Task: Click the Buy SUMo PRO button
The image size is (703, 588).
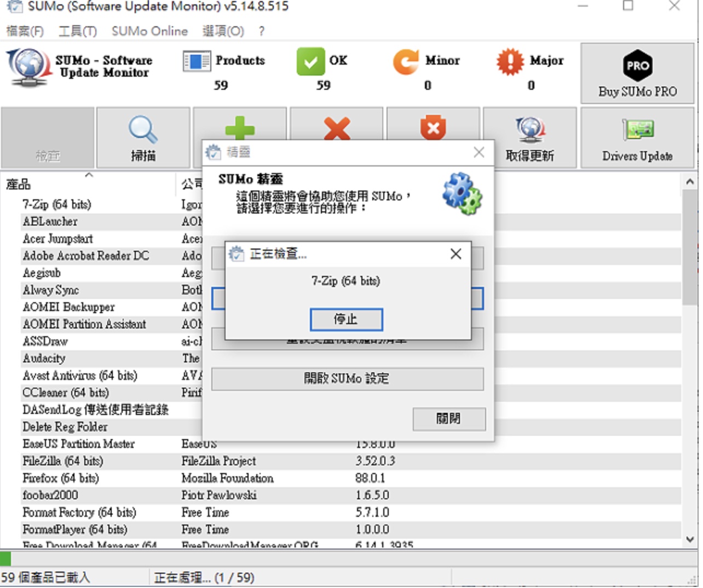Action: tap(637, 73)
